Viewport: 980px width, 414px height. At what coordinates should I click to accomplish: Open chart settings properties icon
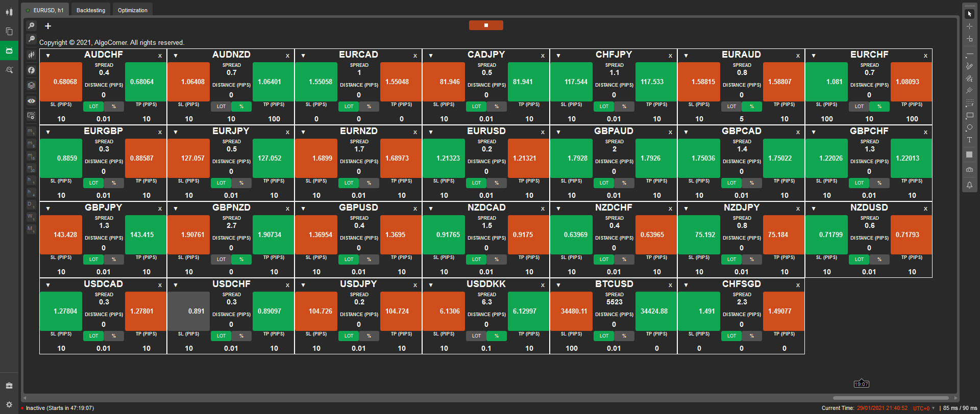click(31, 116)
